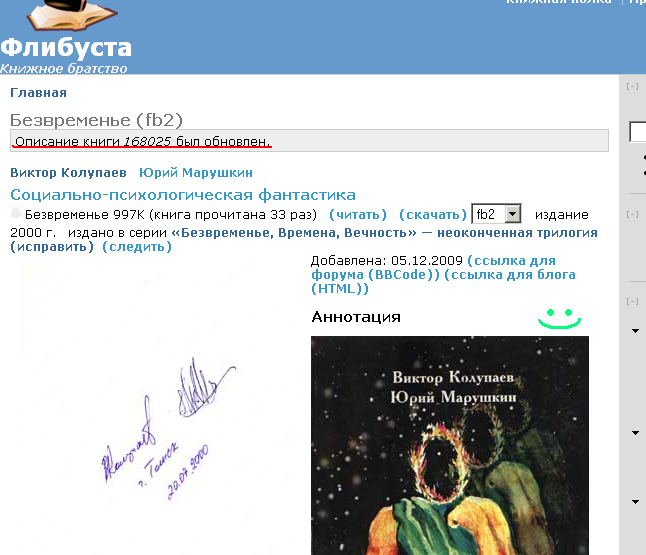Open the book cover image thumbnail
This screenshot has height=555, width=646.
pyautogui.click(x=450, y=445)
